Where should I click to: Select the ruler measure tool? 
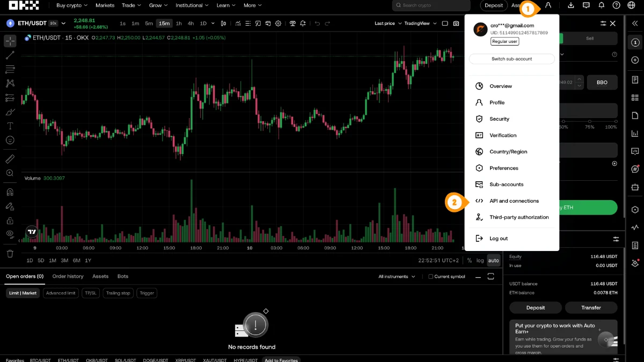click(10, 159)
